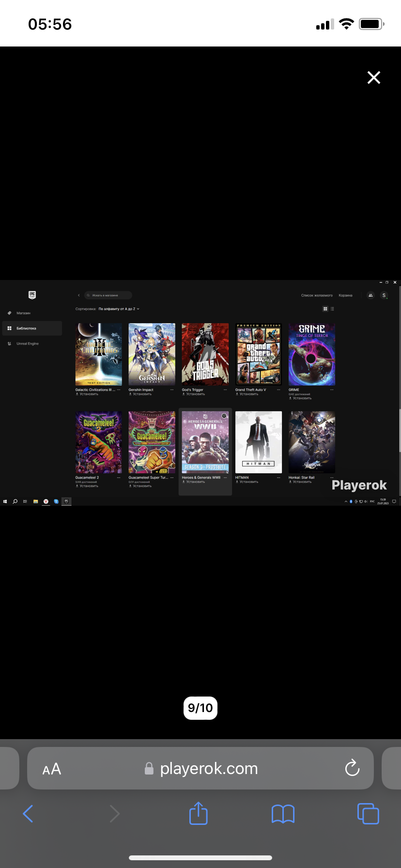Open the Safari share sheet
This screenshot has width=401, height=868.
(199, 813)
